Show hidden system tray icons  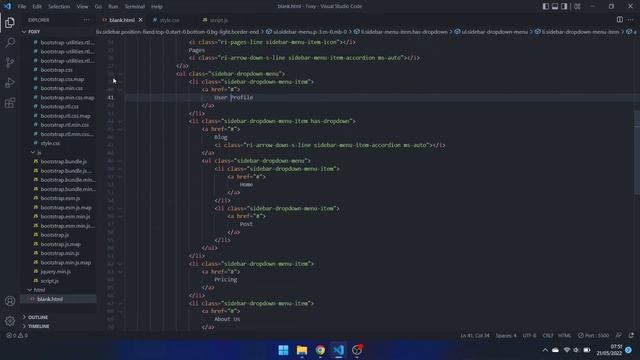tap(545, 350)
